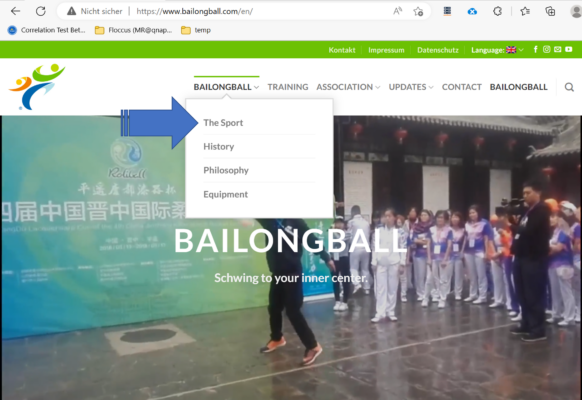Click the Bailongball site logo

click(x=37, y=87)
